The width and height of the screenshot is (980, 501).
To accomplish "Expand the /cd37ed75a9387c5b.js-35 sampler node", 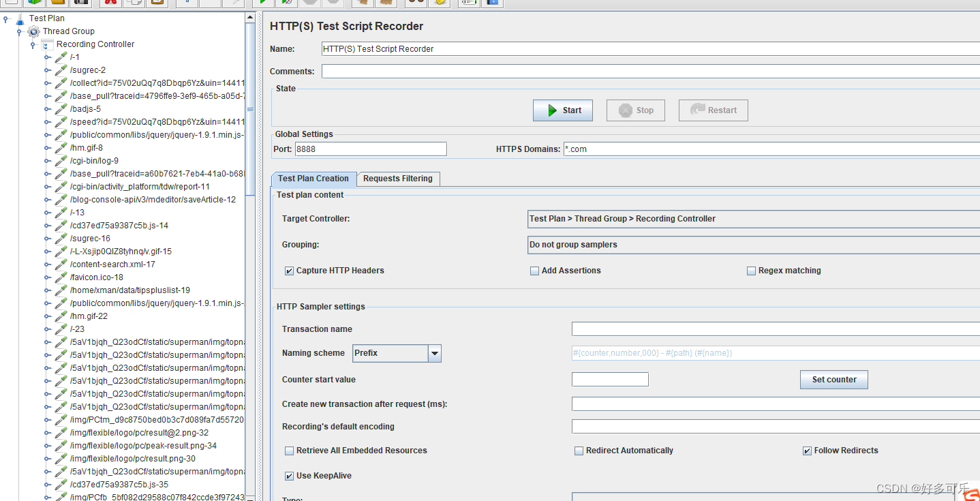I will pos(47,485).
